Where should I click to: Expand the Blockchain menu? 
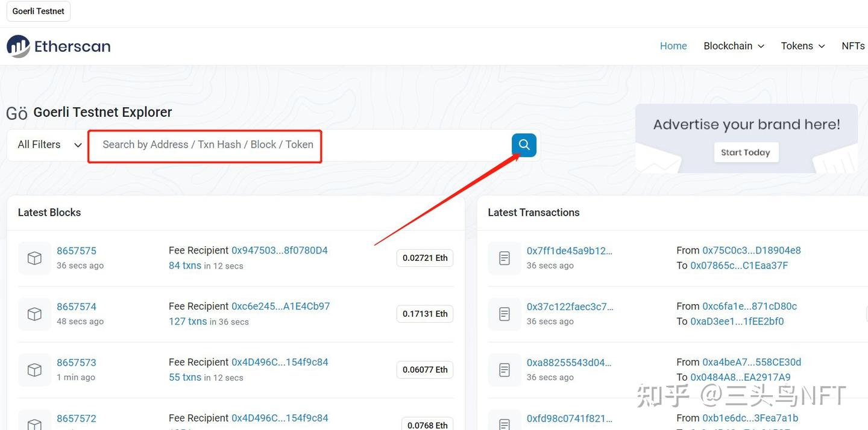click(734, 46)
